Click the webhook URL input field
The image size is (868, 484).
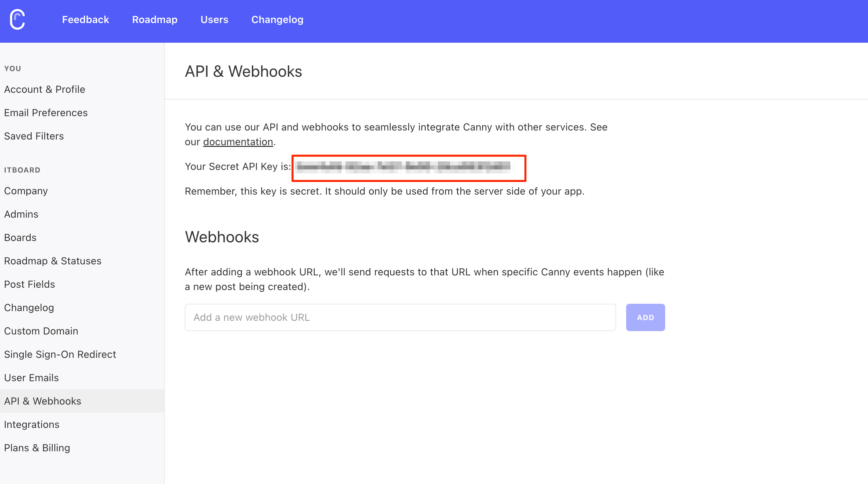click(400, 317)
